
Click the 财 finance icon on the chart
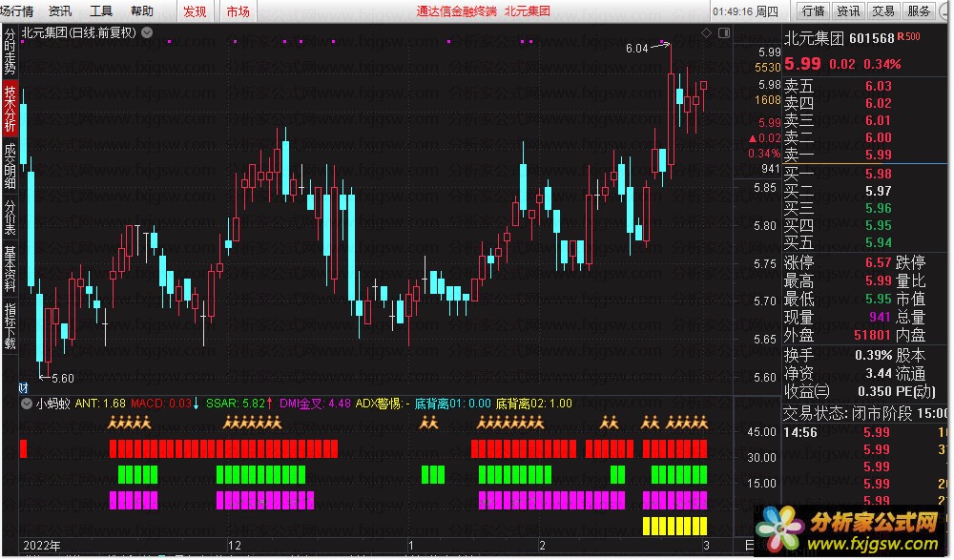23,387
